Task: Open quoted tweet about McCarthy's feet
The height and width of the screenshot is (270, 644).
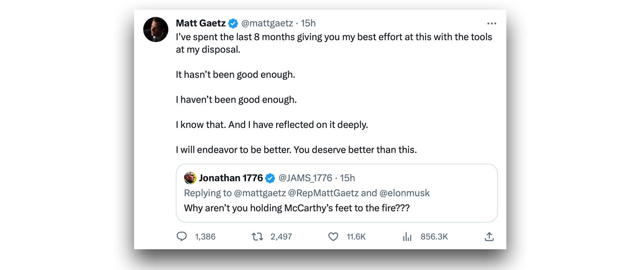Action: tap(296, 208)
